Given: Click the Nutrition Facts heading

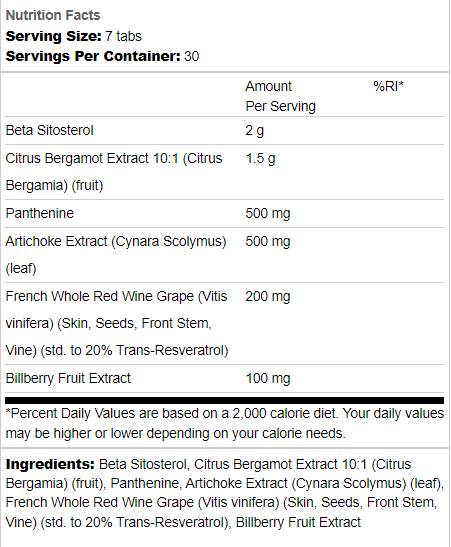Looking at the screenshot, I should [53, 15].
